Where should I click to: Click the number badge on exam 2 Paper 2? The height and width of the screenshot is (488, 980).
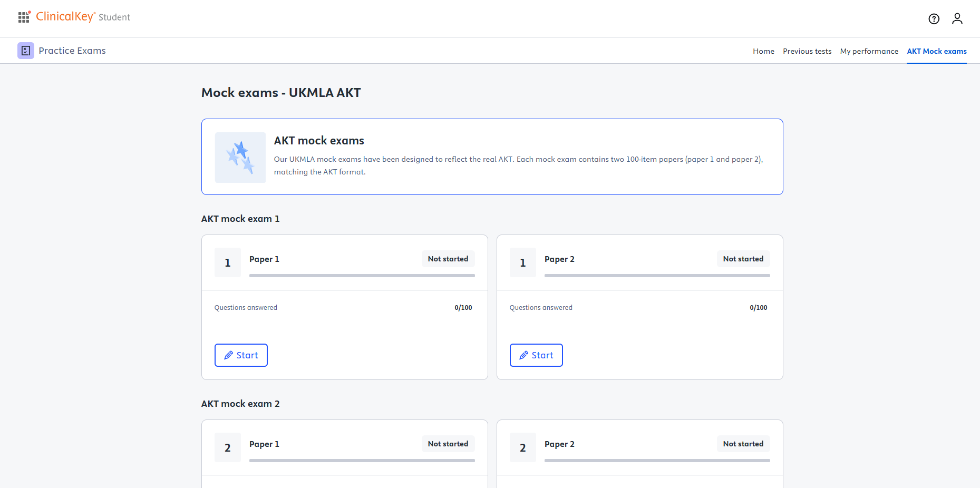tap(523, 447)
